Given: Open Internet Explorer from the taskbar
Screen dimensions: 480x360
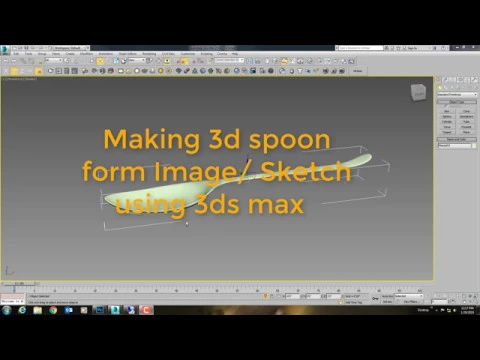Looking at the screenshot, I should click(22, 310).
